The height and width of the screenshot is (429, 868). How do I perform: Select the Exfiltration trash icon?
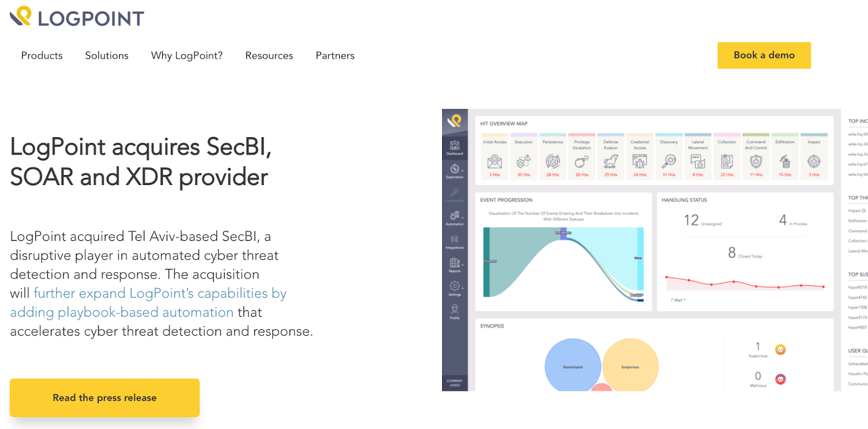point(785,162)
